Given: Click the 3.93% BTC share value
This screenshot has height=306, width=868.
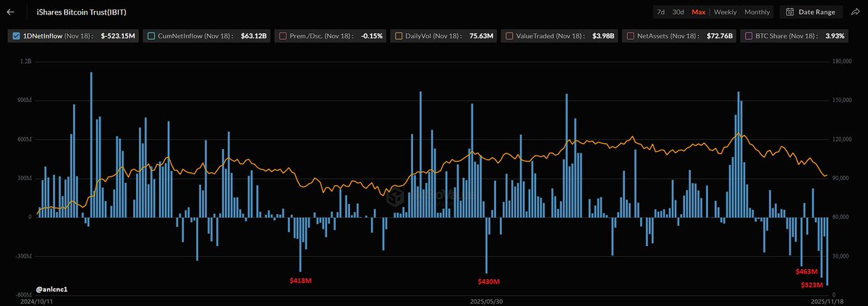Looking at the screenshot, I should [835, 35].
